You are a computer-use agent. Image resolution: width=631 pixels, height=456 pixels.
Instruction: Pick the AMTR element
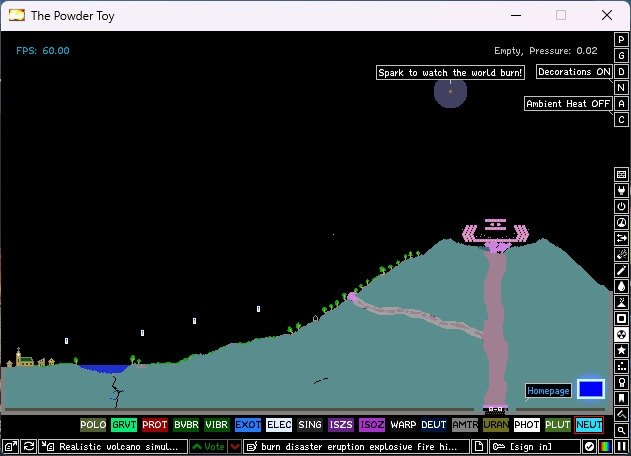point(465,425)
